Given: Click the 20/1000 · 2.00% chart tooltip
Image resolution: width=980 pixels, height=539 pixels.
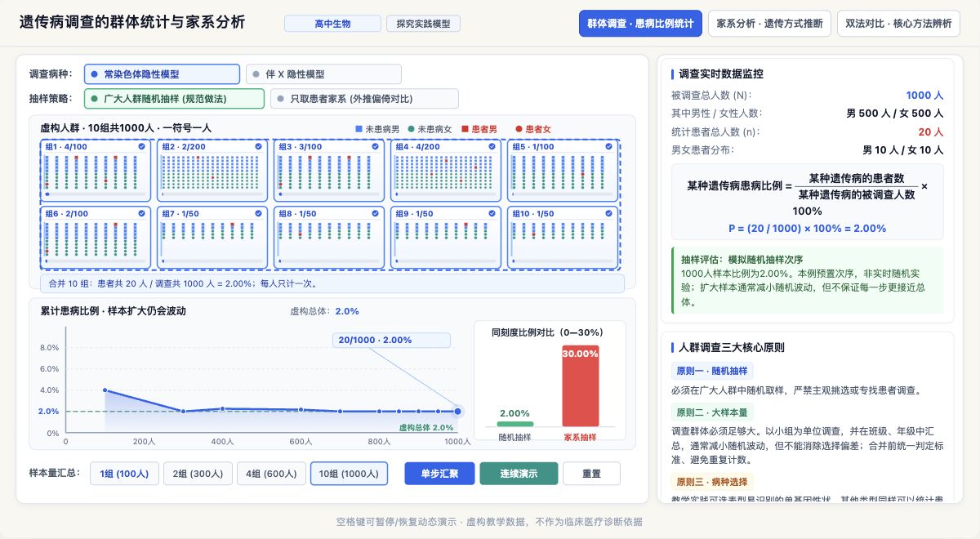Looking at the screenshot, I should click(390, 340).
